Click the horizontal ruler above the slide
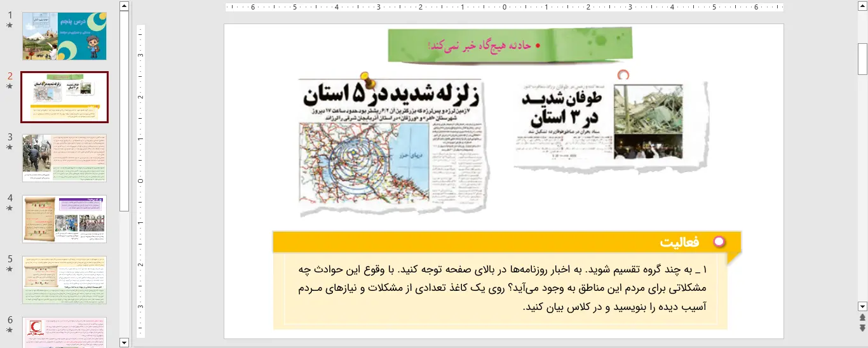The width and height of the screenshot is (868, 348). click(x=504, y=8)
